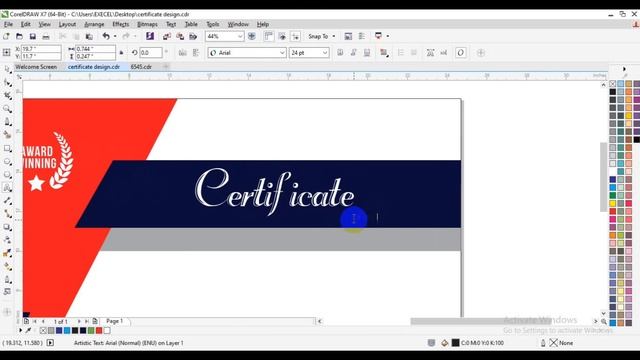Go to the next page arrow
The height and width of the screenshot is (360, 640).
pyautogui.click(x=79, y=322)
